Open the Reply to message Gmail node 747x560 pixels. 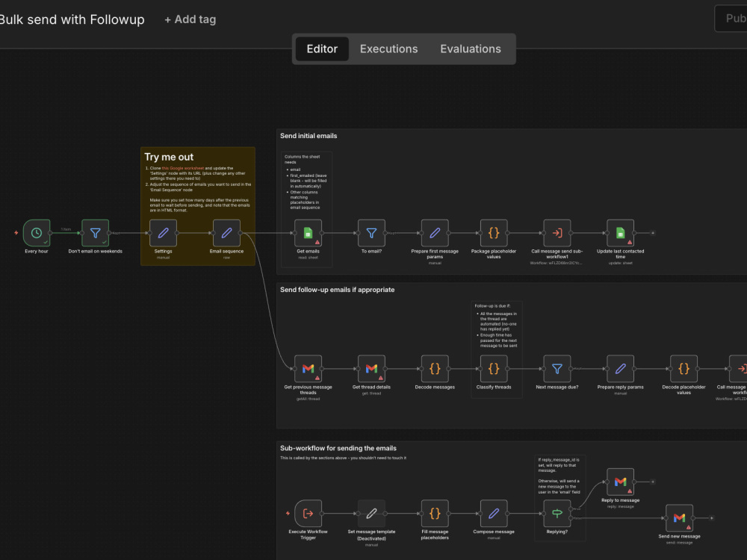pos(620,482)
